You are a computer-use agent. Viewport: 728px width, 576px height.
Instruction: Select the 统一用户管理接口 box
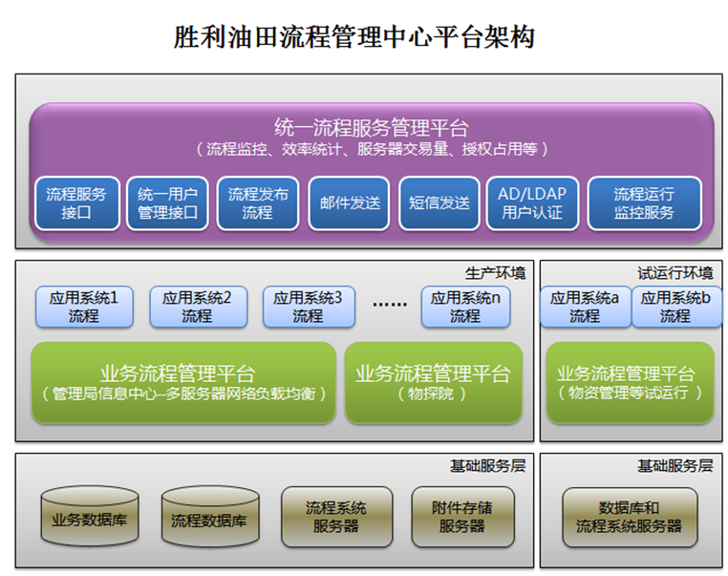pos(167,203)
